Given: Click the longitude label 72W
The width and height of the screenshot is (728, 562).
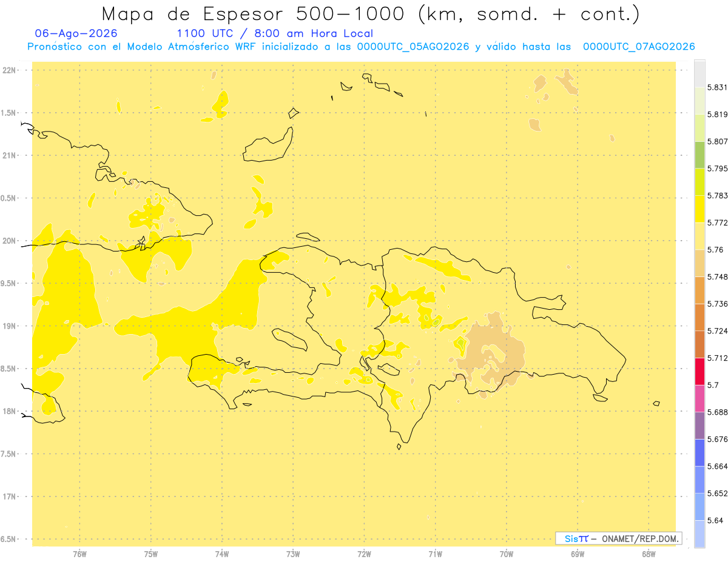Looking at the screenshot, I should (364, 554).
